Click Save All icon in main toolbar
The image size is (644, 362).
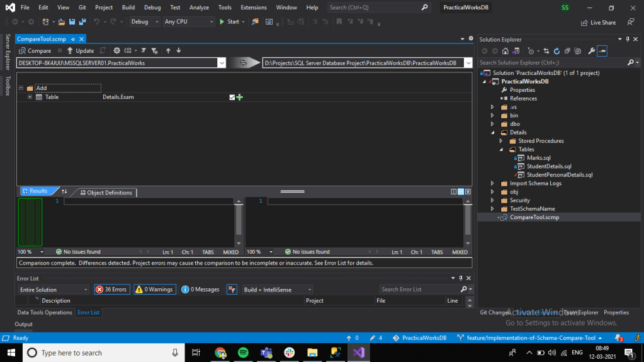(82, 21)
